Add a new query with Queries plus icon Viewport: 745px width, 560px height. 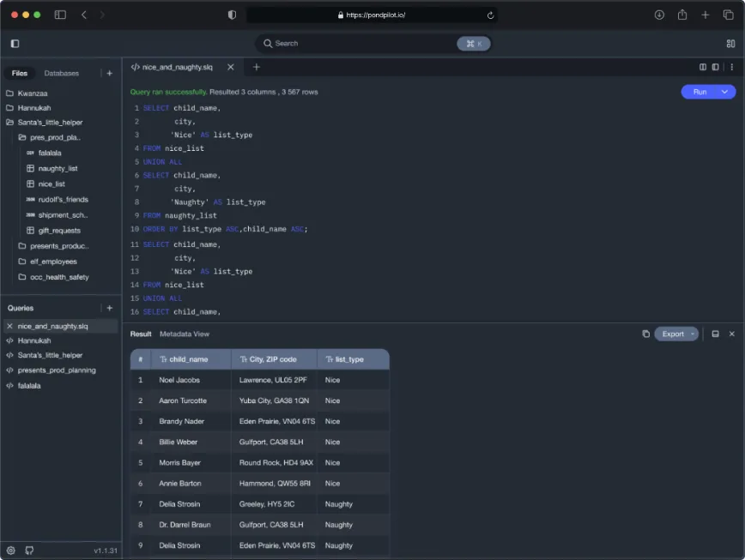(x=110, y=308)
